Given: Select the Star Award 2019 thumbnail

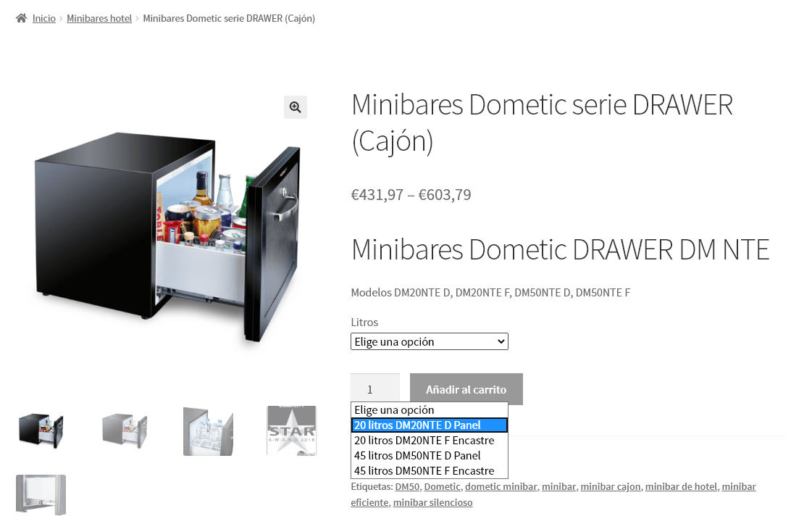Looking at the screenshot, I should tap(292, 431).
